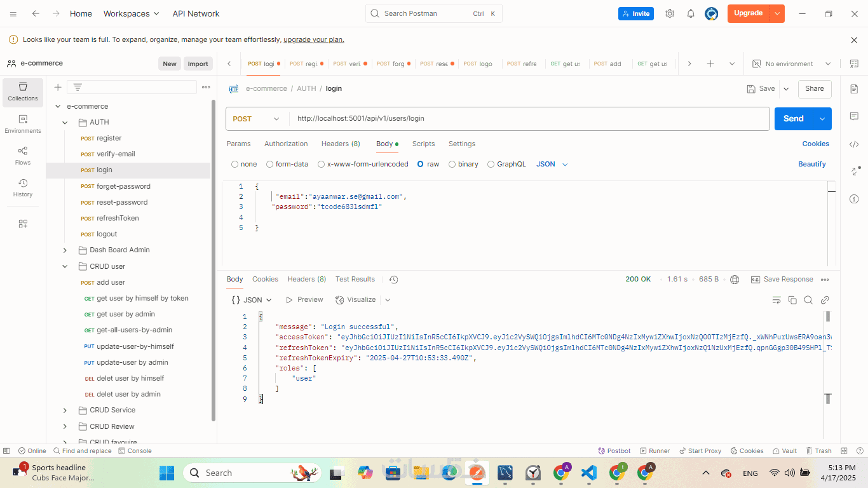Expand the CRUD Review folder
Viewport: 868px width, 488px height.
coord(65,426)
